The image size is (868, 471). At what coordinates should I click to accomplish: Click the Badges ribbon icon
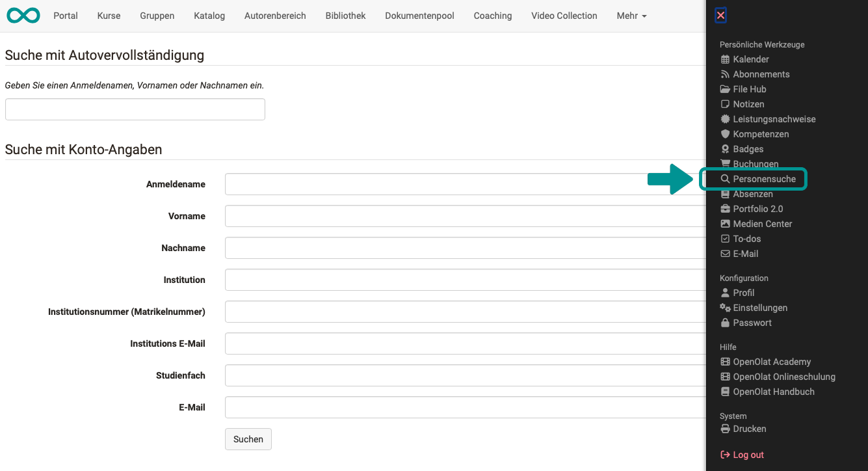click(x=725, y=149)
